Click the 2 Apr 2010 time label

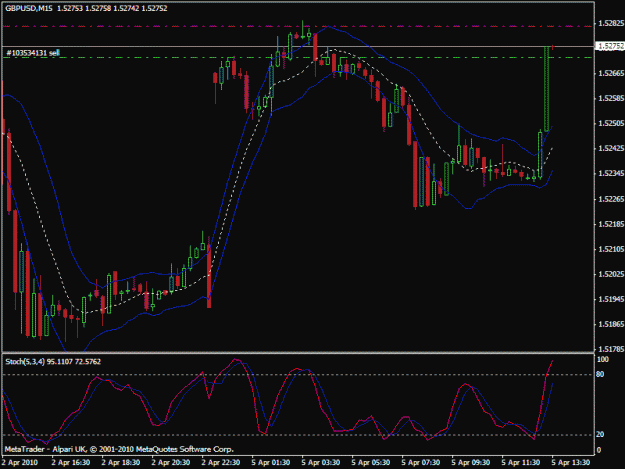(20, 463)
